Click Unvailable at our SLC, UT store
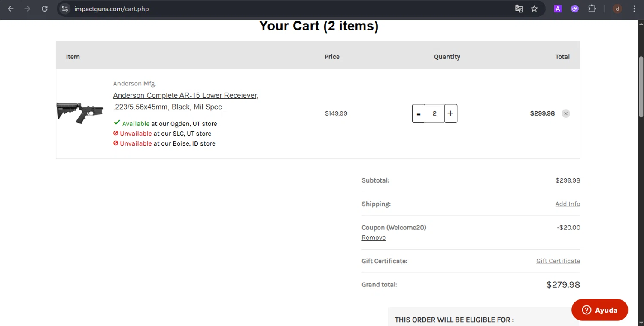Screen dimensions: 644x326 162,134
